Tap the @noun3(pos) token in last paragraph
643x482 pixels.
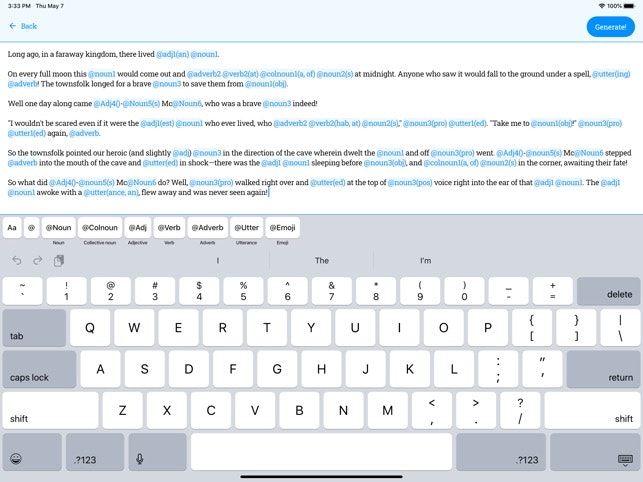click(410, 182)
